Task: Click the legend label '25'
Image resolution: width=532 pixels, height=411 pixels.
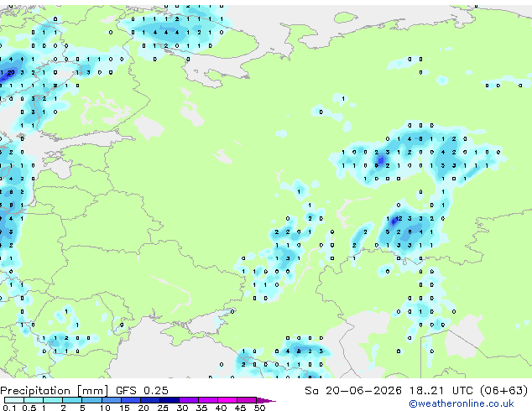Action: pos(163,408)
